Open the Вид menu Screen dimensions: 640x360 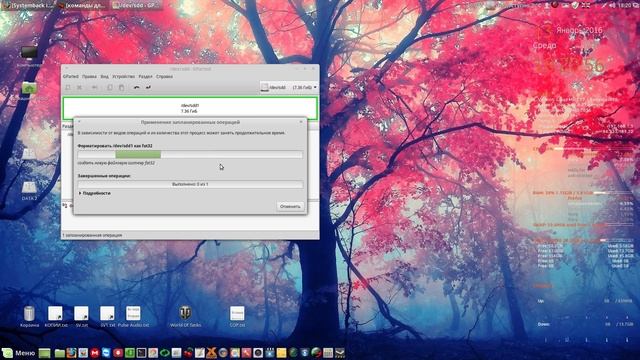pos(104,76)
